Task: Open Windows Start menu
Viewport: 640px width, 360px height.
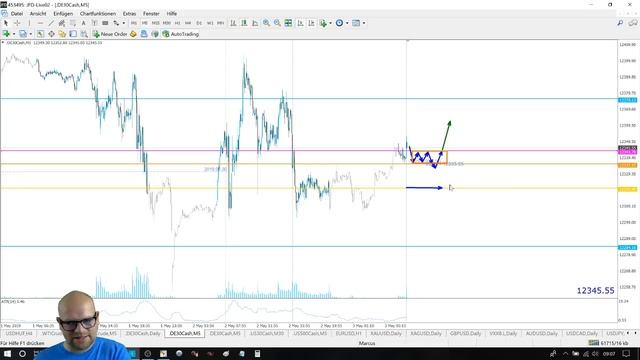Action: [7, 353]
